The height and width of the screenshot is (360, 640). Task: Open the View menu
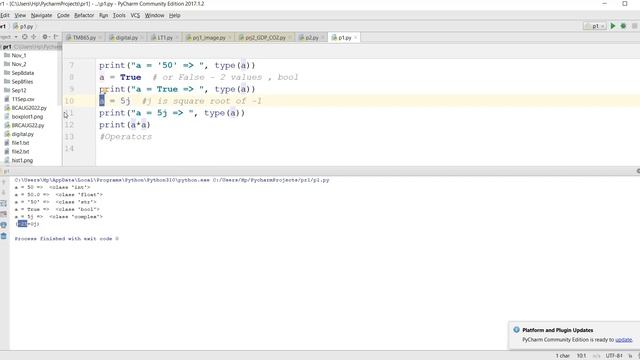click(20, 15)
